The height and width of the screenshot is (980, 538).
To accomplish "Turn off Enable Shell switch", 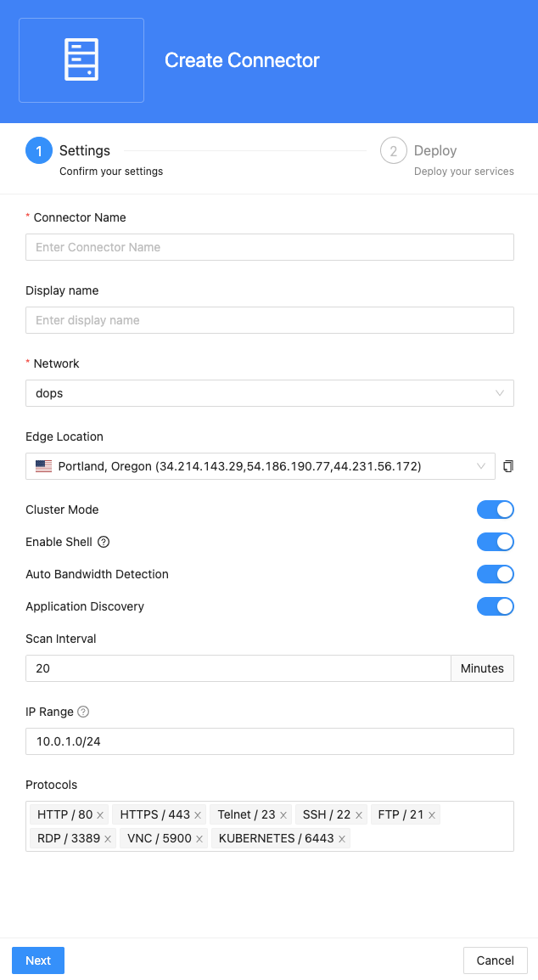I will pyautogui.click(x=496, y=542).
